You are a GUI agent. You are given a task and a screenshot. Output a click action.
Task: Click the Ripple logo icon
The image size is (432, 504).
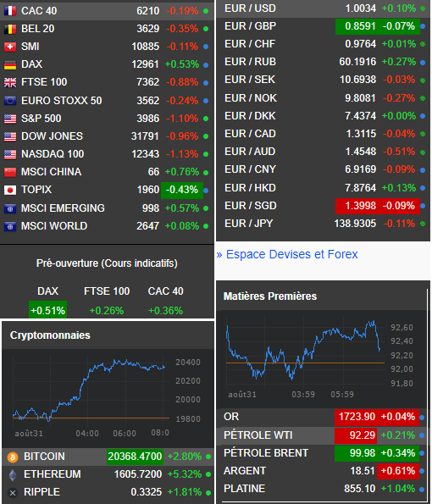click(x=13, y=493)
